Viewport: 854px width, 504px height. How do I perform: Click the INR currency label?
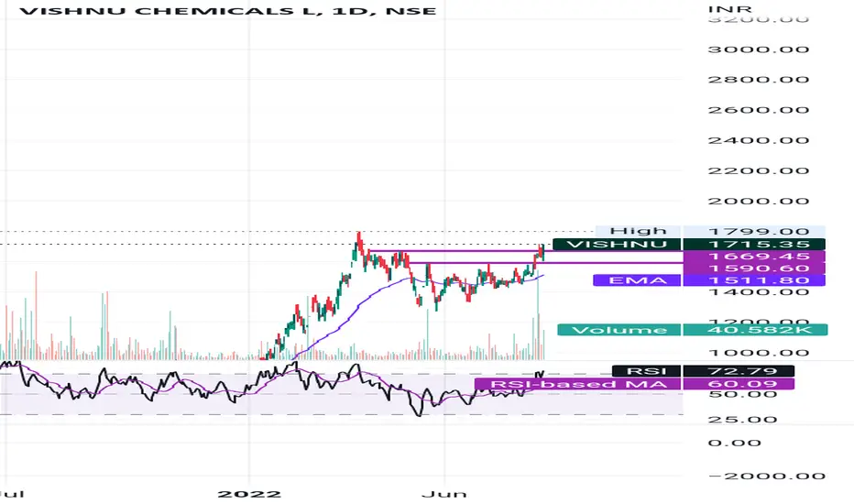click(729, 9)
